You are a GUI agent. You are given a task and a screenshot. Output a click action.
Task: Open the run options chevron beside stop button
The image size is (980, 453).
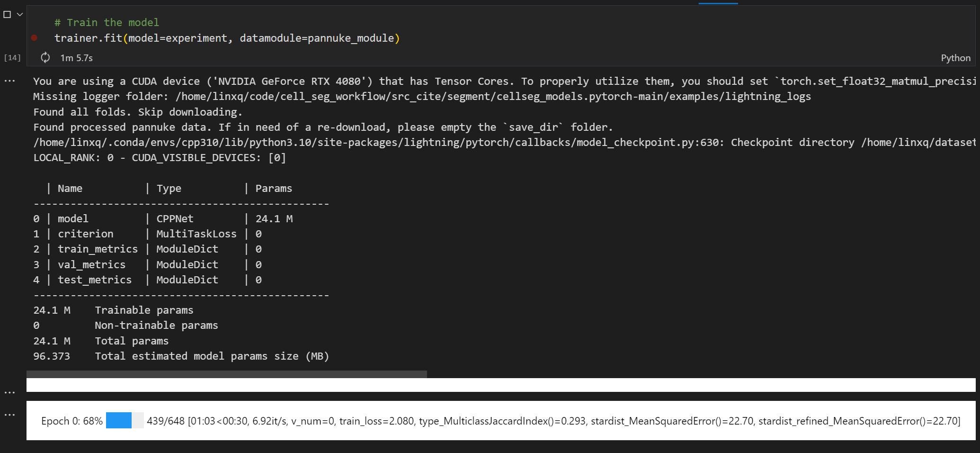(20, 15)
